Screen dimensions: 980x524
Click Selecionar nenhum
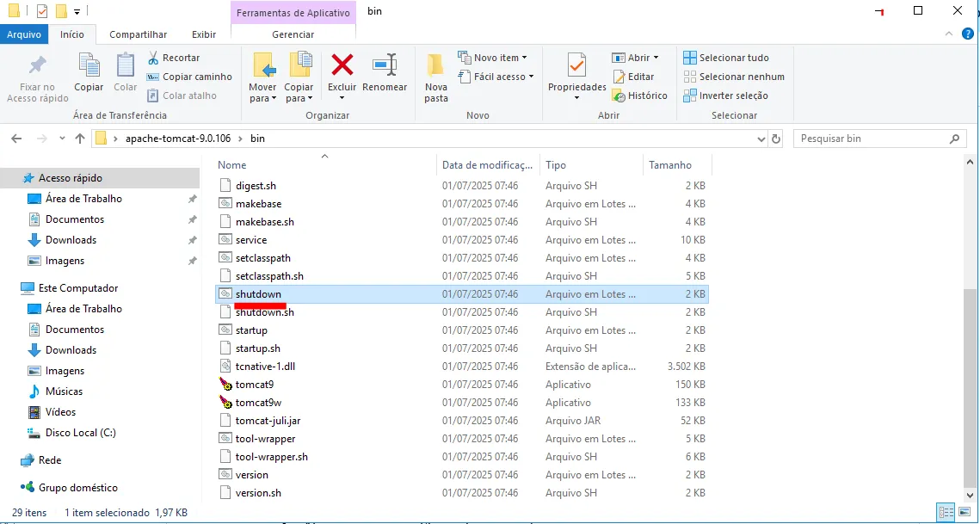[x=734, y=77]
